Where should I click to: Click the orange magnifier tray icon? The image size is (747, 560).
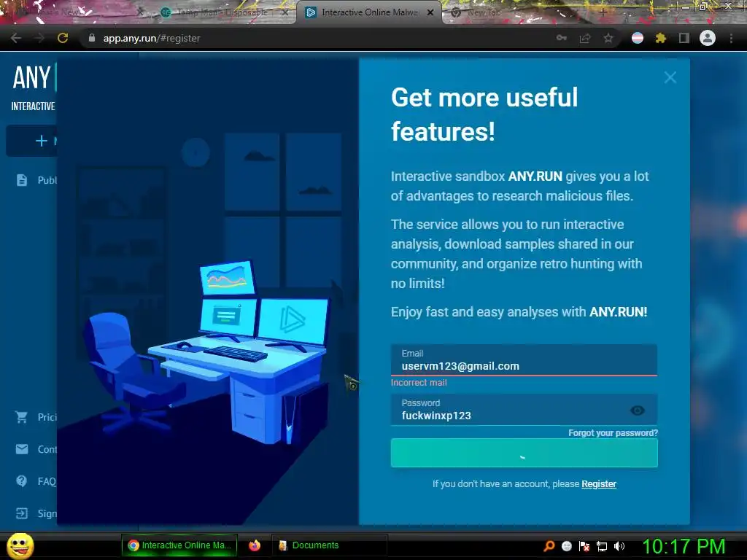point(549,545)
